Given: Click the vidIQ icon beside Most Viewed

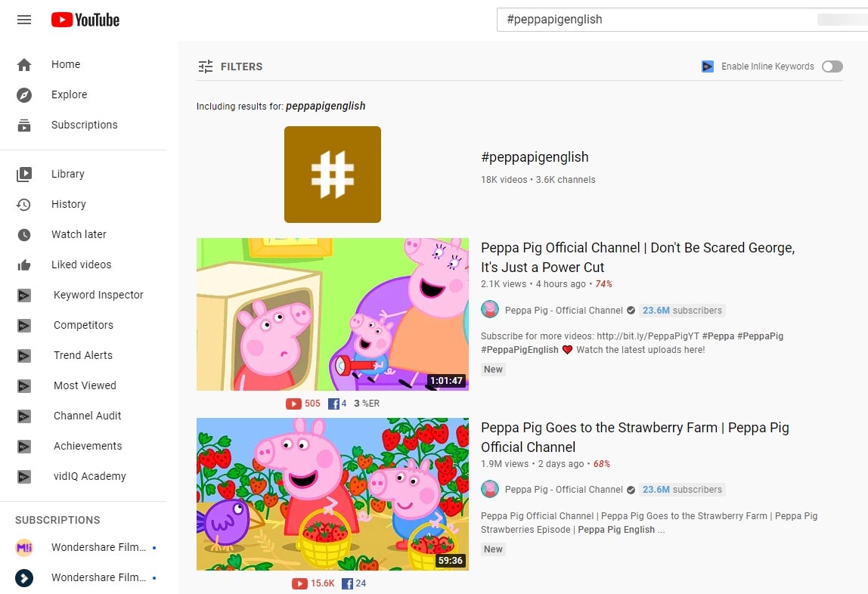Looking at the screenshot, I should click(x=23, y=385).
